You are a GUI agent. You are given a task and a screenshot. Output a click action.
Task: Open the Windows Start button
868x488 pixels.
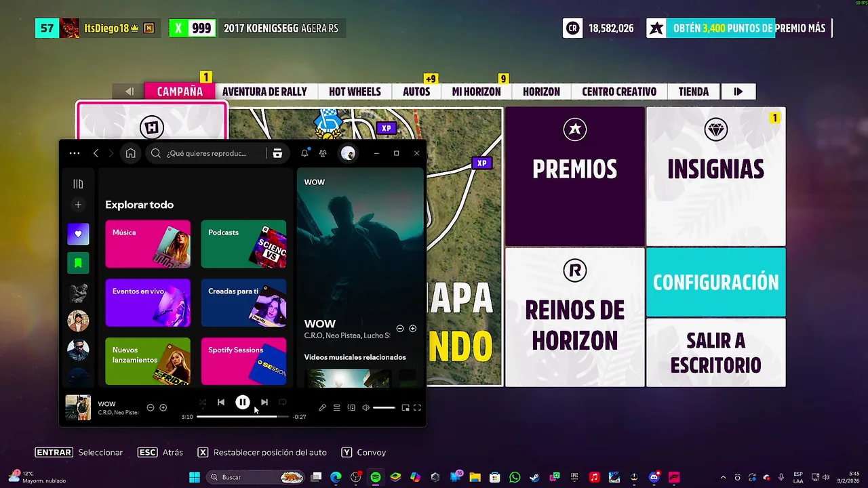[x=194, y=477]
